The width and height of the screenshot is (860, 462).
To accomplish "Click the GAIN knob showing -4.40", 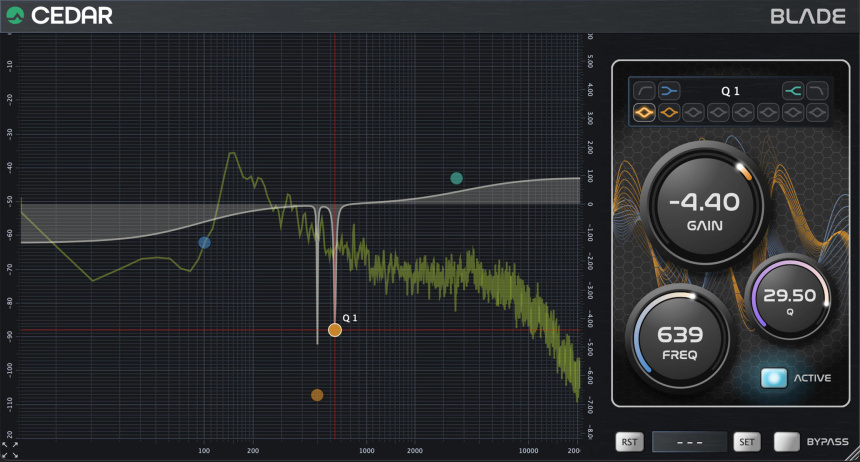I will coord(704,206).
